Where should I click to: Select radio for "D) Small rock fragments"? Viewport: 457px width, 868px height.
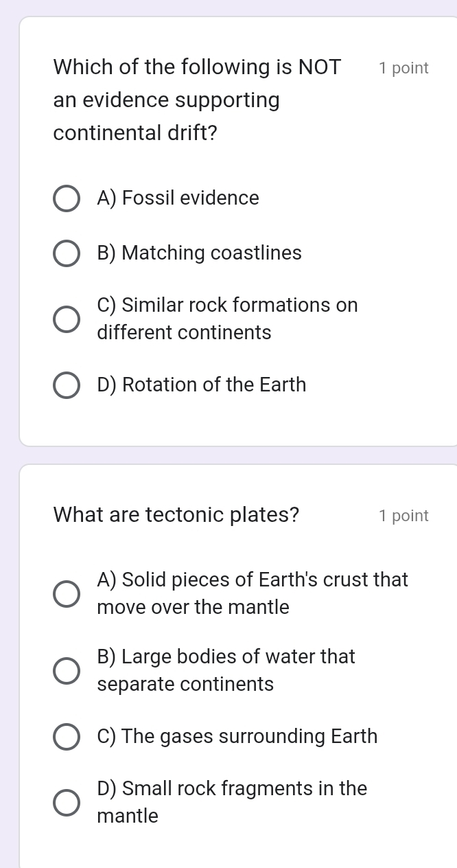tap(67, 803)
